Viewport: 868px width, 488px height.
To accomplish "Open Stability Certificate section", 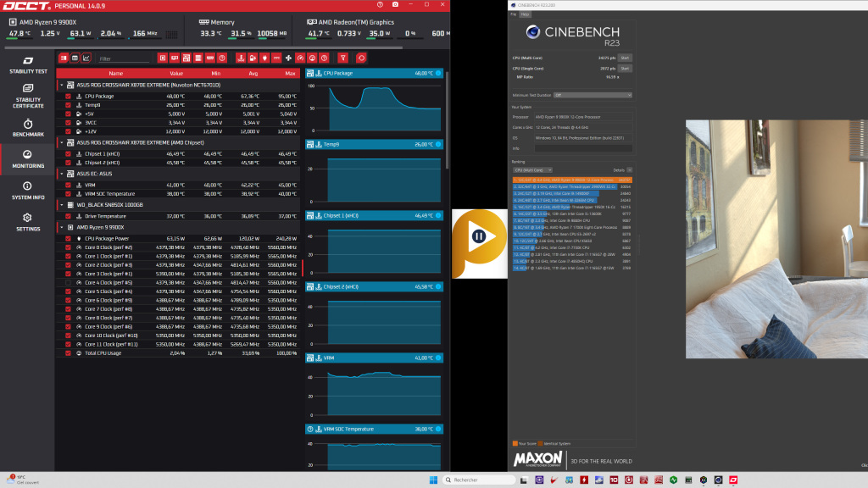I will [x=28, y=96].
